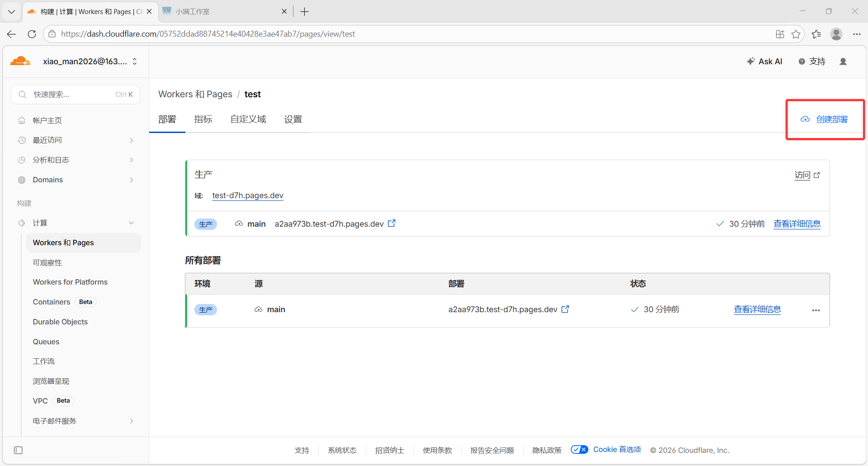The image size is (868, 466).
Task: Click footer 系统状态 link
Action: click(342, 450)
